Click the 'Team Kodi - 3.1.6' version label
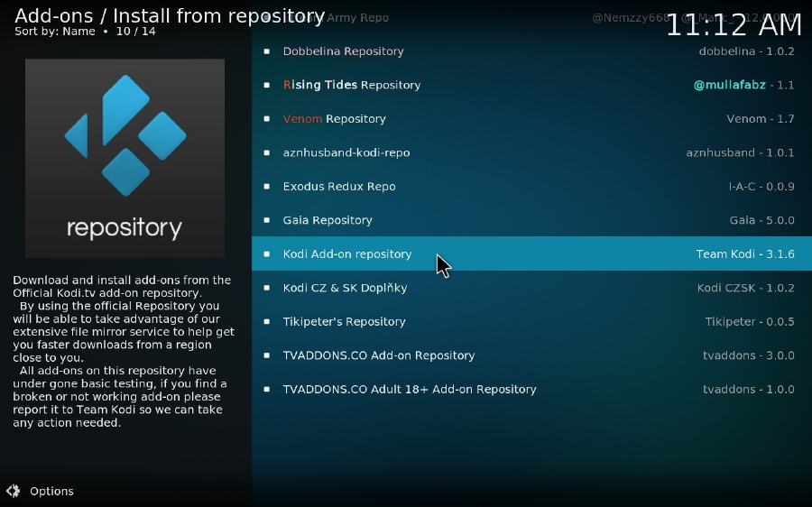 click(745, 253)
